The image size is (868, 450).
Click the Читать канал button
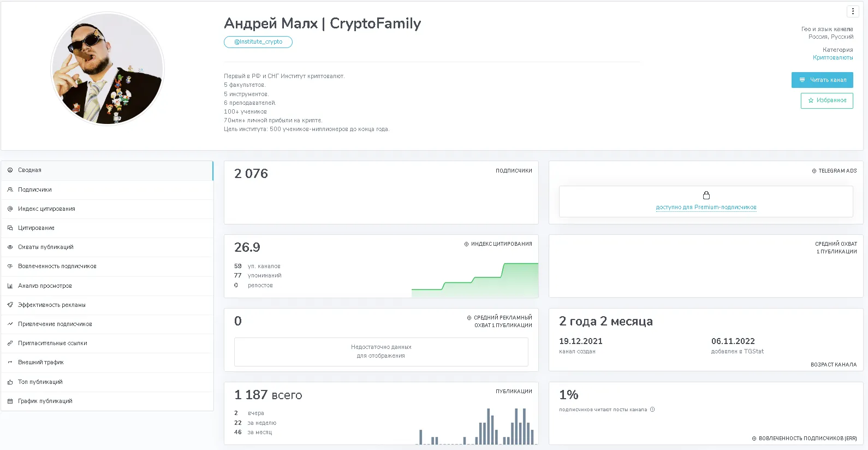[x=822, y=80]
